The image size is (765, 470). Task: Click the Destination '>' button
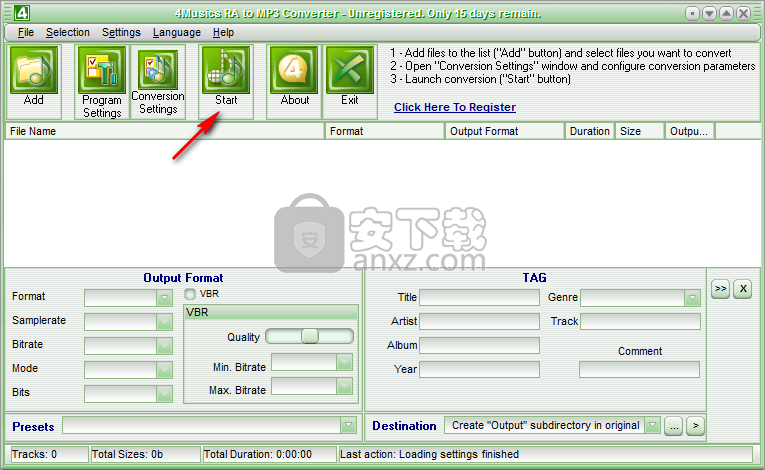[x=696, y=426]
